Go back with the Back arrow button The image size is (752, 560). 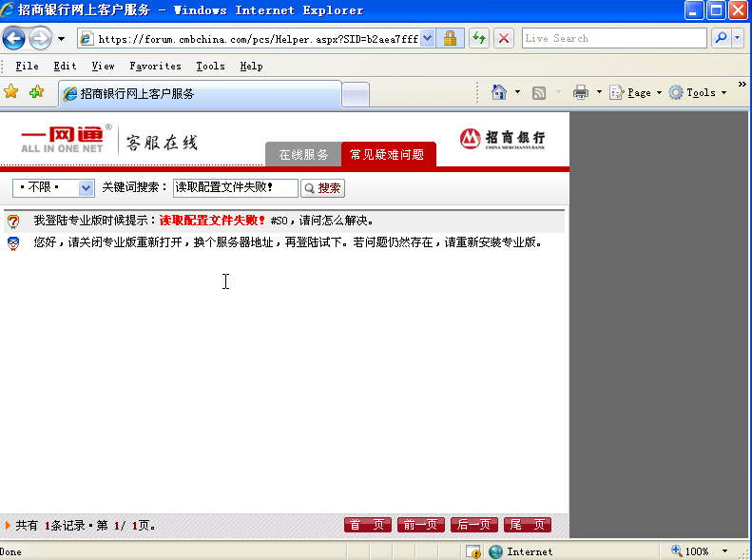click(x=13, y=38)
